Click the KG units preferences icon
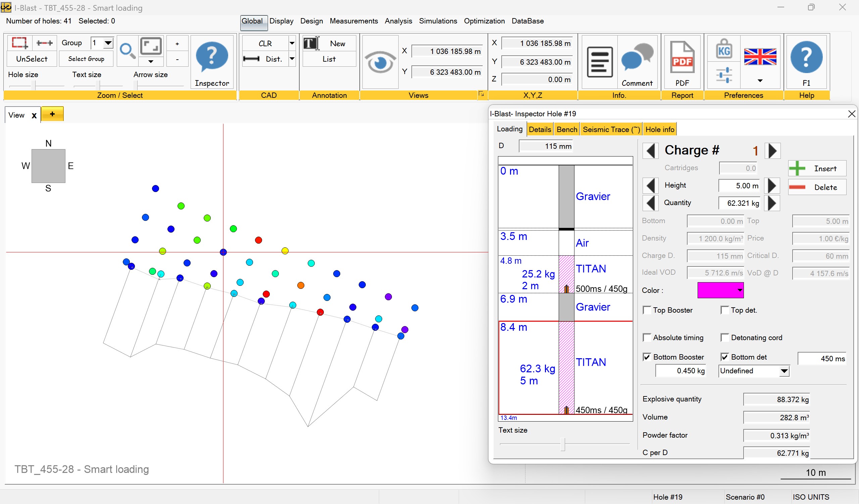This screenshot has height=504, width=859. (x=724, y=49)
